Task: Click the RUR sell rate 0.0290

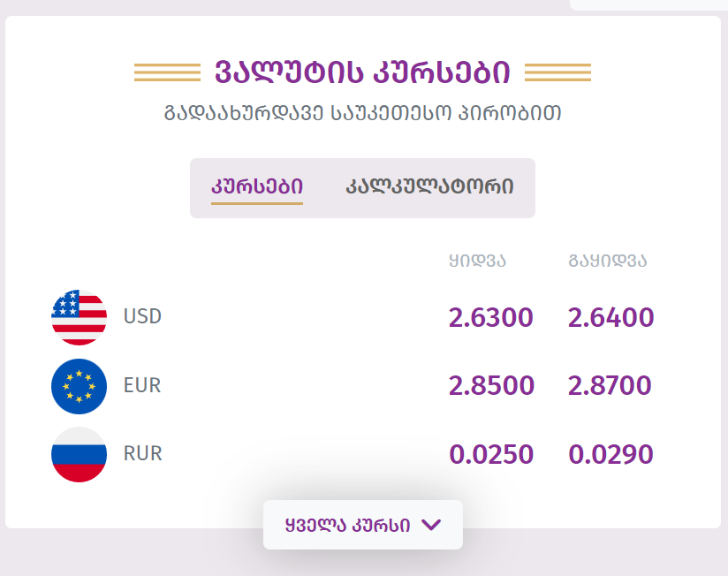Action: click(x=611, y=454)
